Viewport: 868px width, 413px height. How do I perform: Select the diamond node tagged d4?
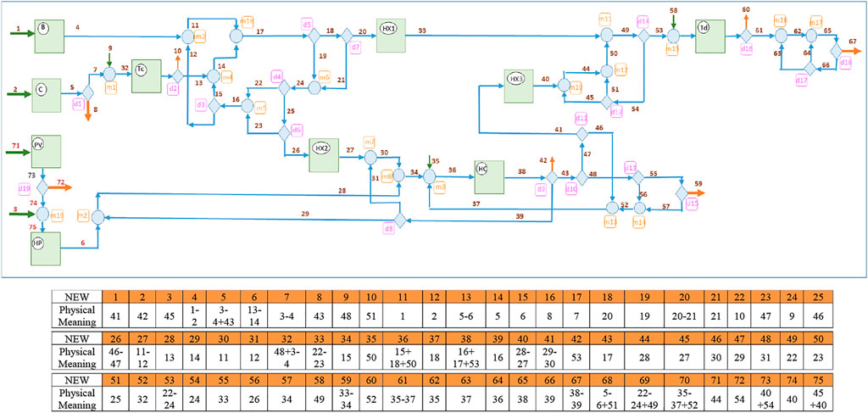284,87
